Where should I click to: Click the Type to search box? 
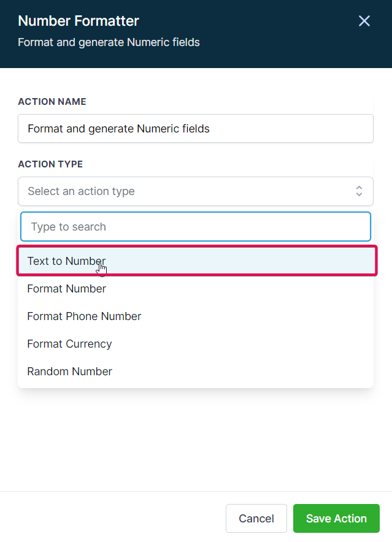tap(196, 227)
